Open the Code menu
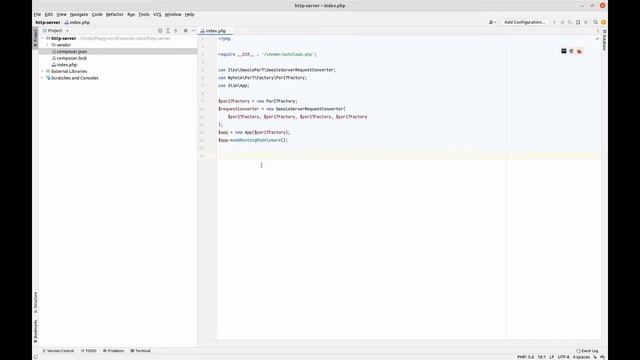640x360 pixels. (x=97, y=14)
